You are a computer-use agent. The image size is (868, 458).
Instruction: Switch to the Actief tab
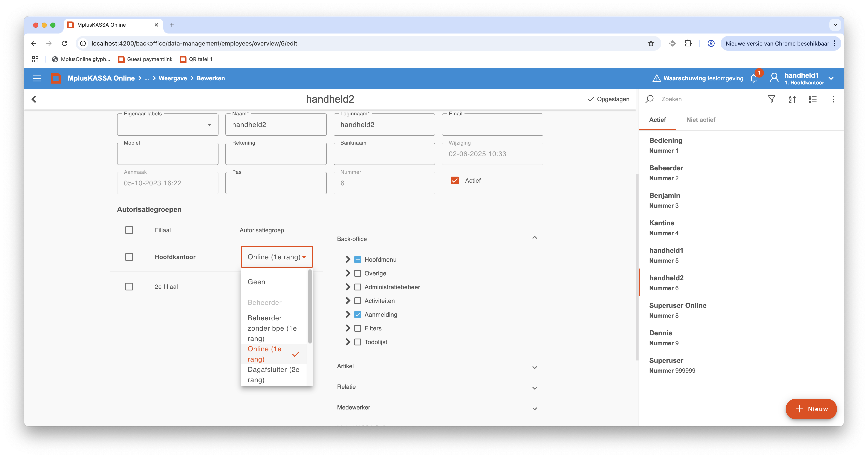click(x=657, y=120)
